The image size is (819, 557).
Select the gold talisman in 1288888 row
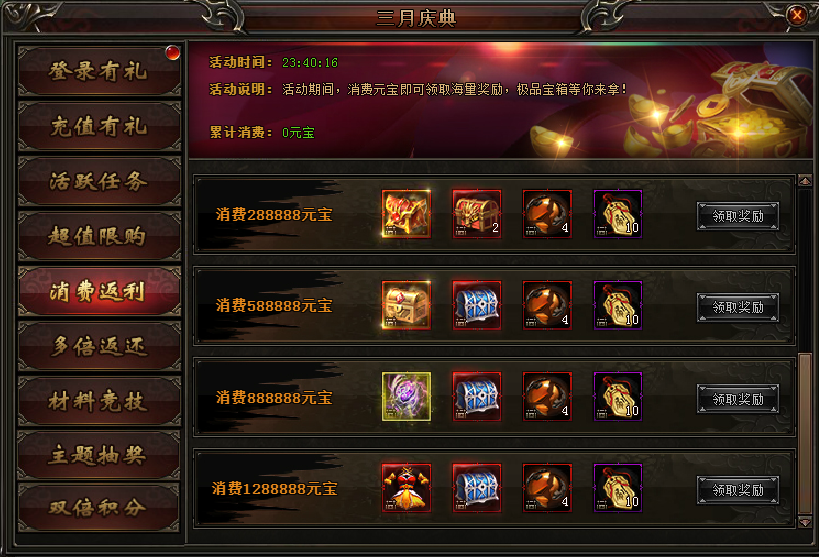coord(617,488)
